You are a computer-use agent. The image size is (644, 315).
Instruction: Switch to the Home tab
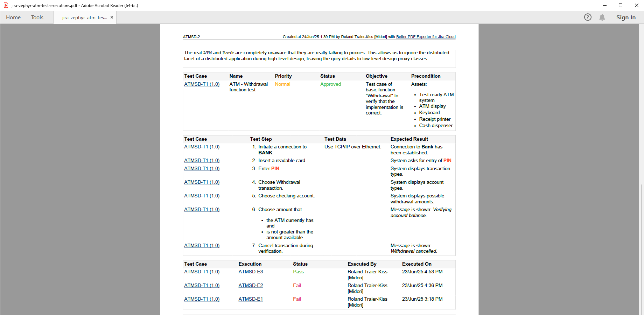click(13, 17)
